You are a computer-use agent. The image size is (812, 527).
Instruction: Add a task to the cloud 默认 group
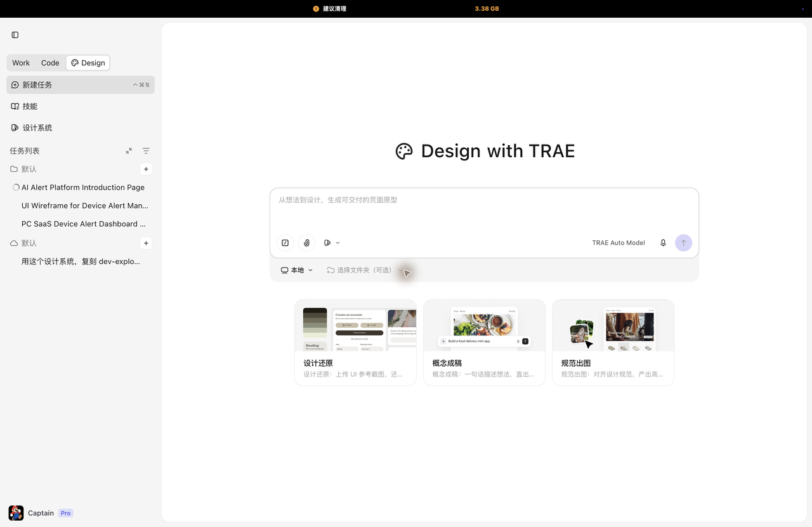pos(146,244)
